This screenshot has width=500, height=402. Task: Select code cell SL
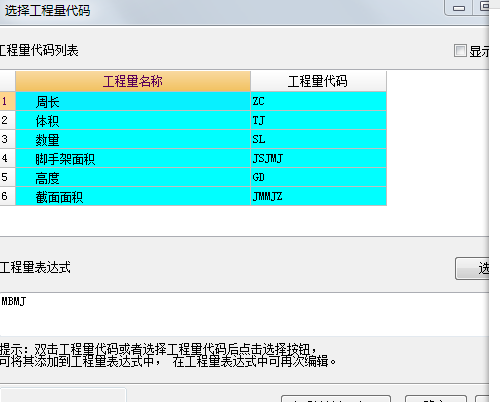(319, 139)
